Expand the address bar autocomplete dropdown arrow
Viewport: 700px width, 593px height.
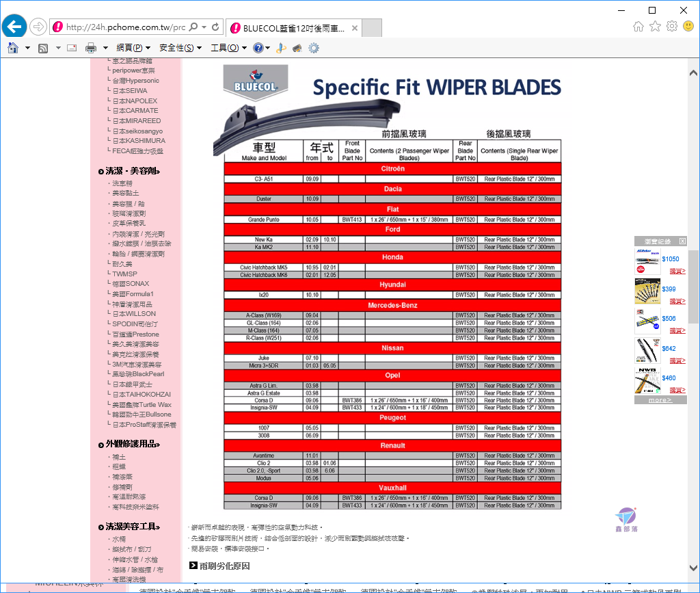coord(204,27)
